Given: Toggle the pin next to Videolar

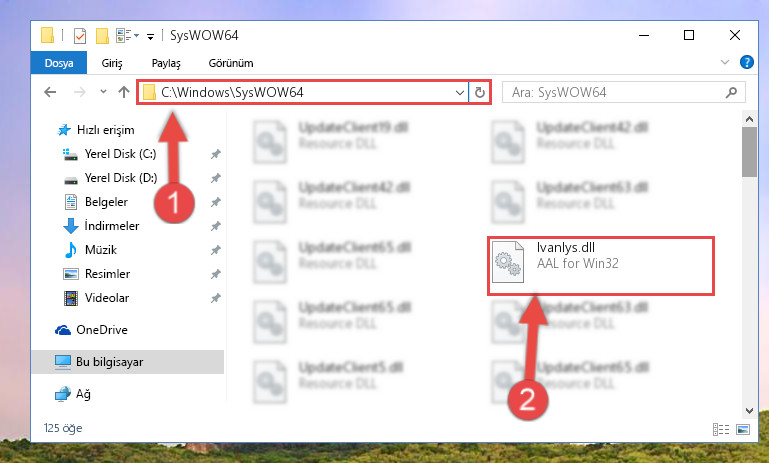Looking at the screenshot, I should 215,298.
